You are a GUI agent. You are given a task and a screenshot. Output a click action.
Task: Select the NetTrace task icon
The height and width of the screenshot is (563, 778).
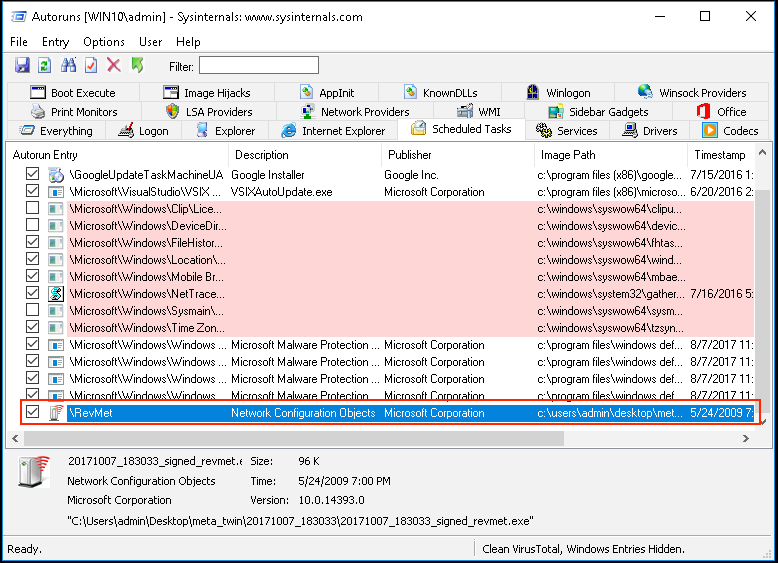(x=57, y=294)
